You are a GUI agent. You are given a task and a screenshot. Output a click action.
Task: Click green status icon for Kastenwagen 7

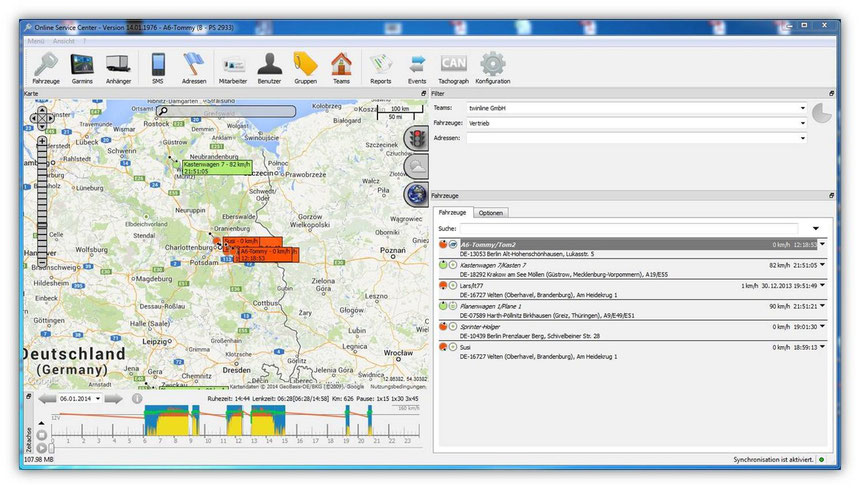coord(443,265)
